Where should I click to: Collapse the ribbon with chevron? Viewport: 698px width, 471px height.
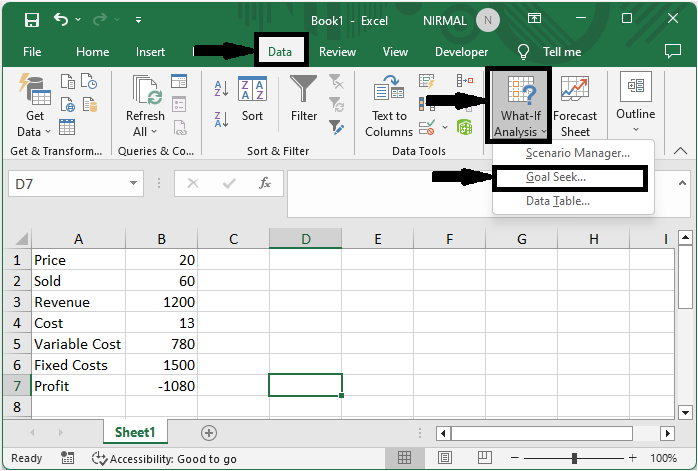click(680, 151)
